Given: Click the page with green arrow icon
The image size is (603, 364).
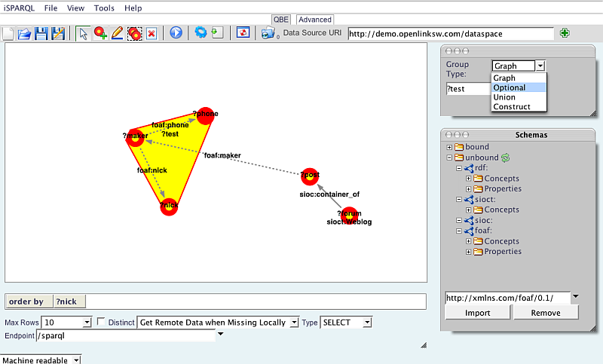Looking at the screenshot, I should [217, 32].
